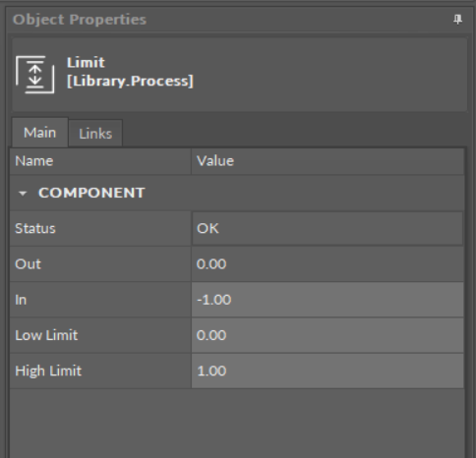Screen dimensions: 476x458
Task: Select the High Limit row label
Action: [x=48, y=372]
